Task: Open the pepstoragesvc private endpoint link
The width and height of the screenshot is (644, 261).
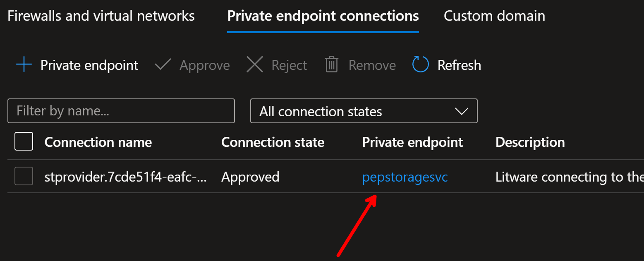Action: (405, 177)
